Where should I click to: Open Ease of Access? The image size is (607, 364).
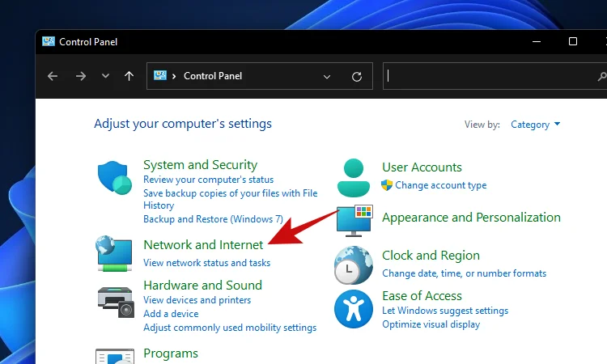[422, 296]
